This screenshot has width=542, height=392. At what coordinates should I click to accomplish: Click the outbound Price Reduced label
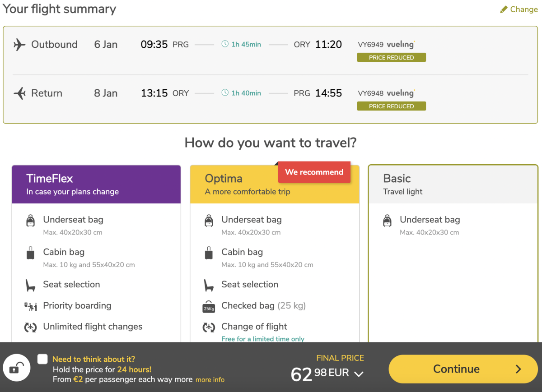tap(391, 58)
